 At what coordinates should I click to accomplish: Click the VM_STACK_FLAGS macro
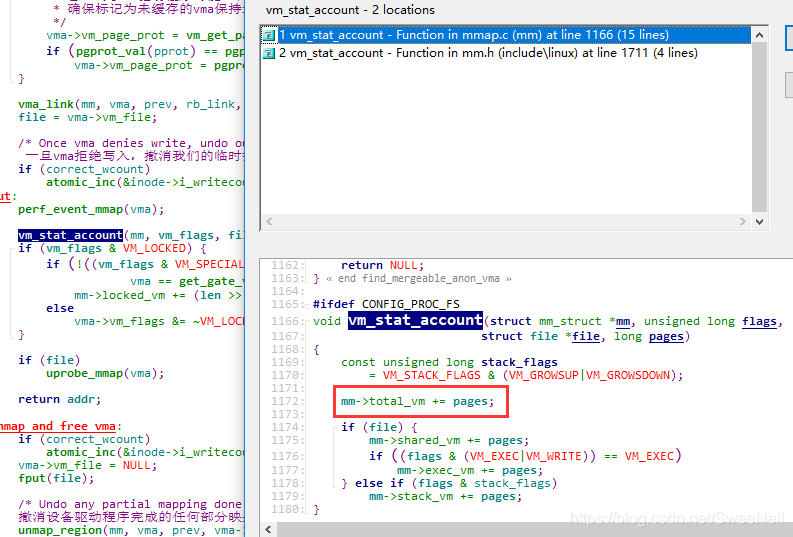tap(431, 375)
